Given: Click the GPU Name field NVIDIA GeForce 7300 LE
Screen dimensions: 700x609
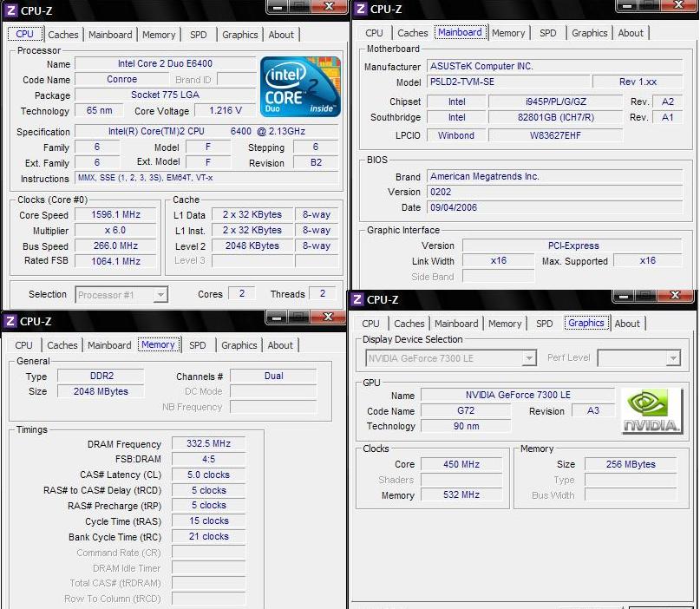Looking at the screenshot, I should (518, 395).
